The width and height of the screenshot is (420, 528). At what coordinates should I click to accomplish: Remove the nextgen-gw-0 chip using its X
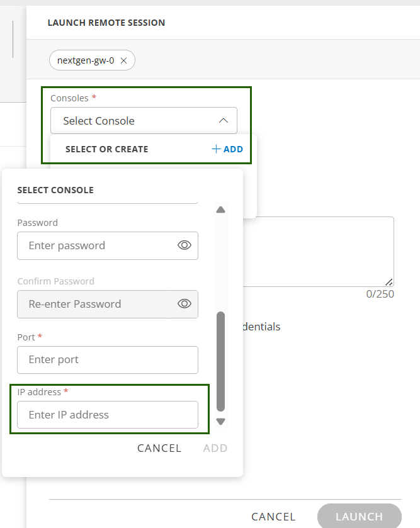click(x=124, y=60)
